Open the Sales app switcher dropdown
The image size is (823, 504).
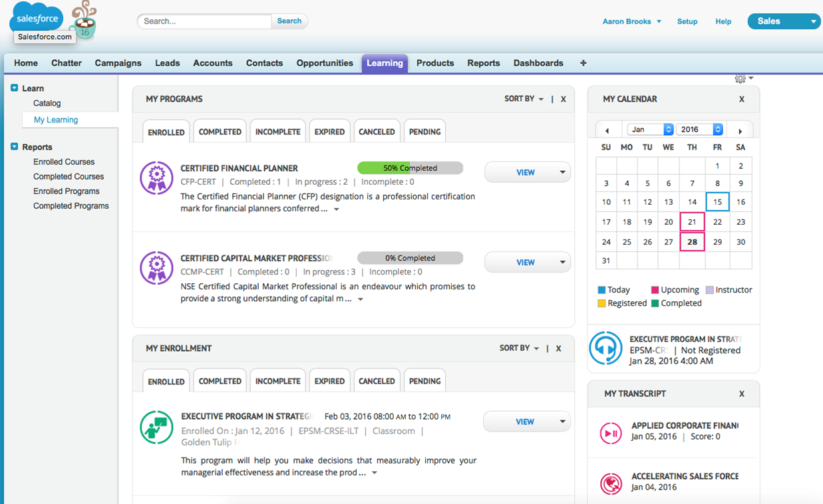pyautogui.click(x=784, y=21)
